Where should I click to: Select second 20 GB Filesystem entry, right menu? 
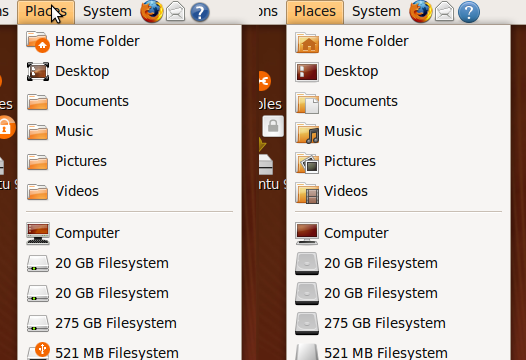[x=399, y=293]
